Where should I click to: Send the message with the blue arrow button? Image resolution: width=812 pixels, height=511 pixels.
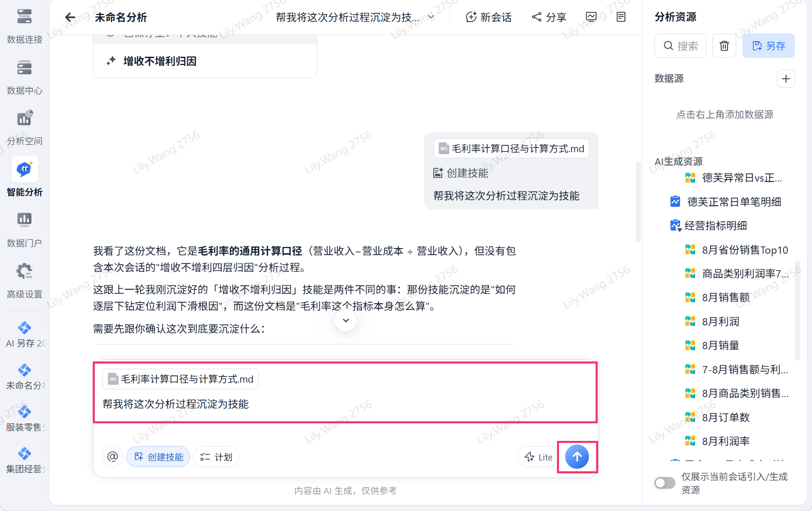pyautogui.click(x=577, y=457)
